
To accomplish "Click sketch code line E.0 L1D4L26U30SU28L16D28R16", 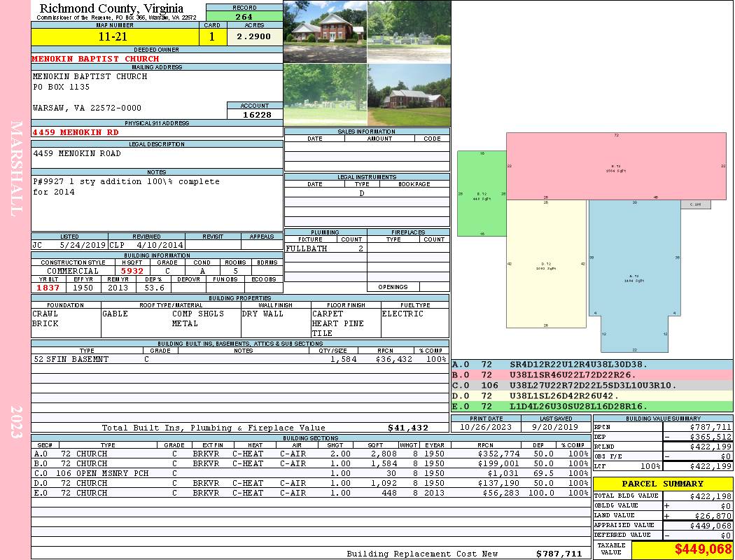I will 592,406.
